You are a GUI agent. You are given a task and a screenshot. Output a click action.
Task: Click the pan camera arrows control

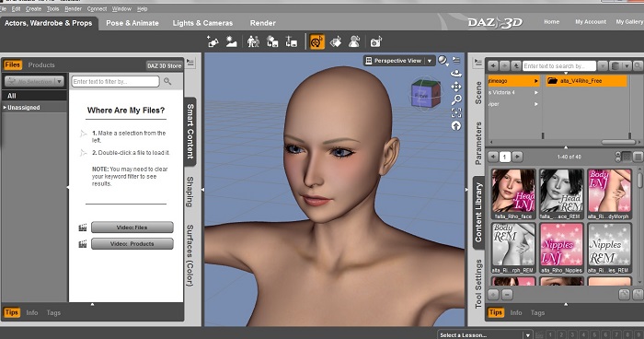456,87
